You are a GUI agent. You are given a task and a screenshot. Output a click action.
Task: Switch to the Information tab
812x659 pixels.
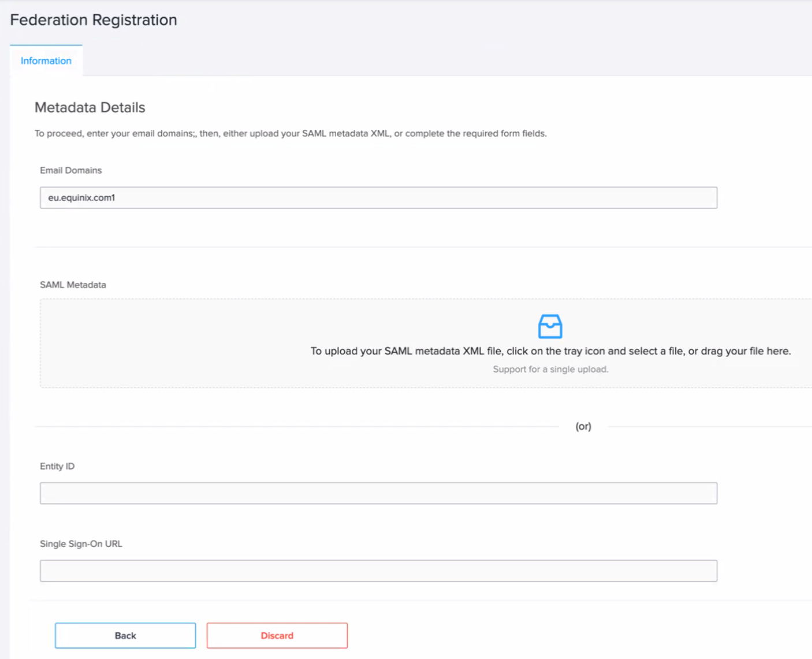tap(46, 61)
